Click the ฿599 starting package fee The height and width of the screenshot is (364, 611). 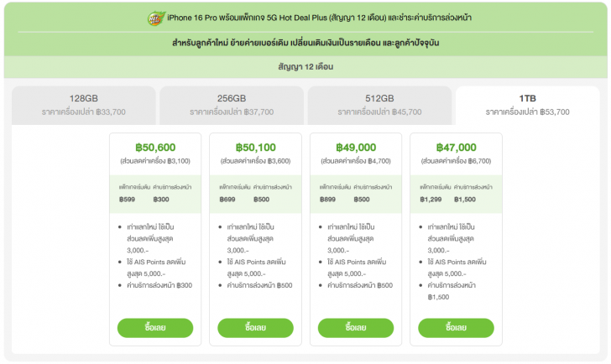point(128,199)
